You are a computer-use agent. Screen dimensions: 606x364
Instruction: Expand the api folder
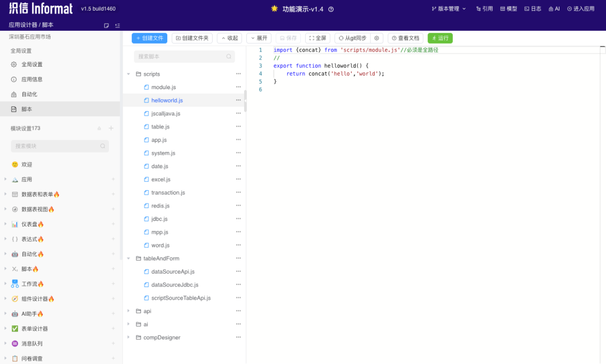pyautogui.click(x=128, y=311)
